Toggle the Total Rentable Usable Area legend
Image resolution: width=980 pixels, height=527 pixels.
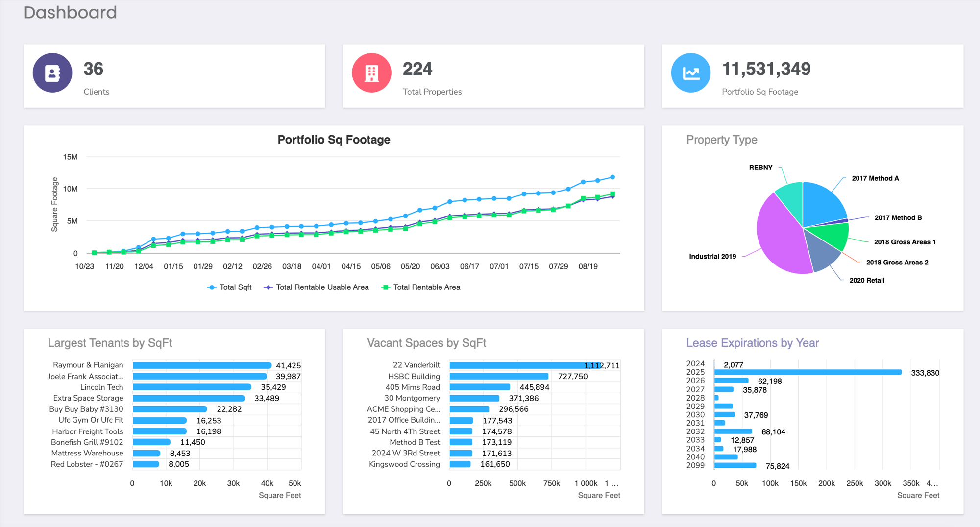point(316,287)
